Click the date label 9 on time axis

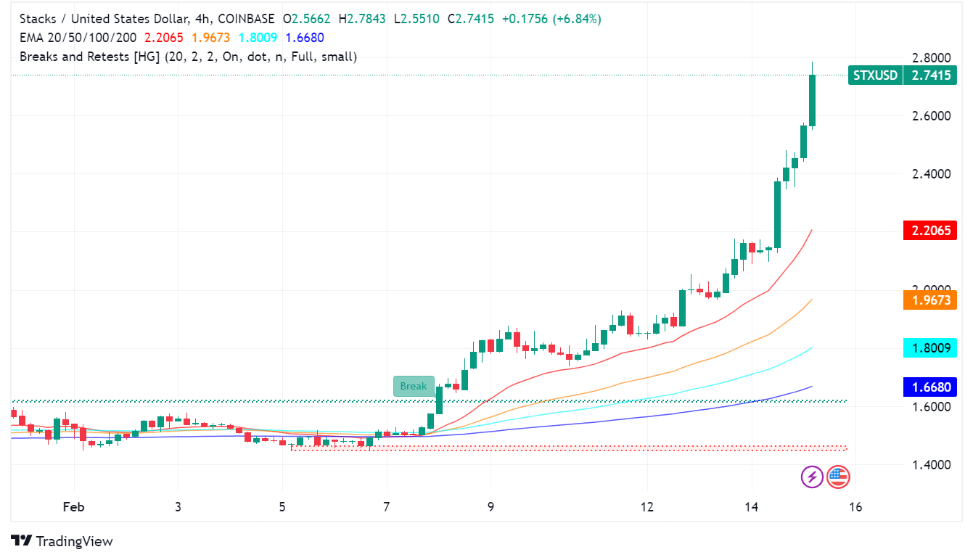pos(490,507)
